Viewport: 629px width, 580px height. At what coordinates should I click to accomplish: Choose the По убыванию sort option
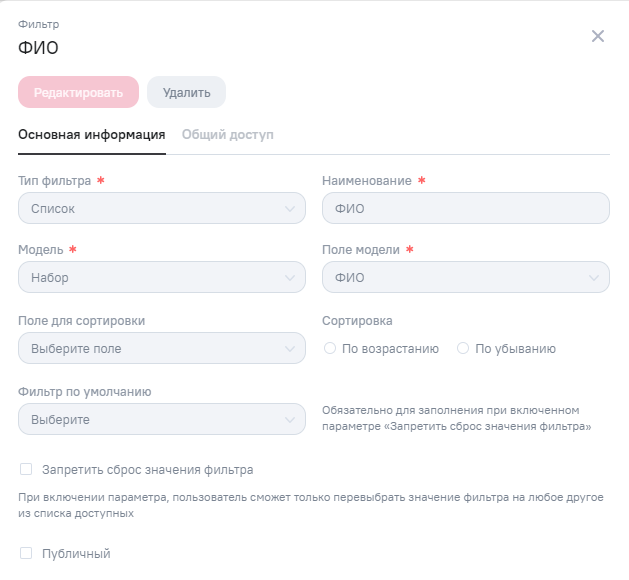[x=463, y=349]
